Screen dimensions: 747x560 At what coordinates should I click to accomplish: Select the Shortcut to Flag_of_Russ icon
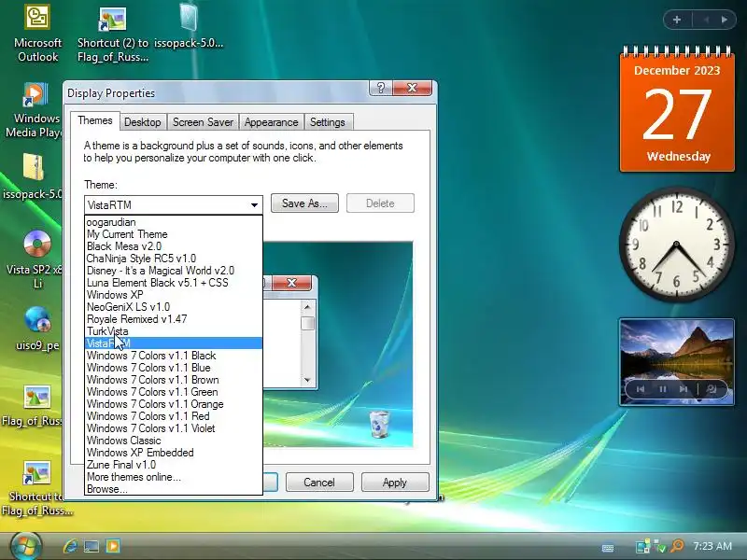coord(37,488)
